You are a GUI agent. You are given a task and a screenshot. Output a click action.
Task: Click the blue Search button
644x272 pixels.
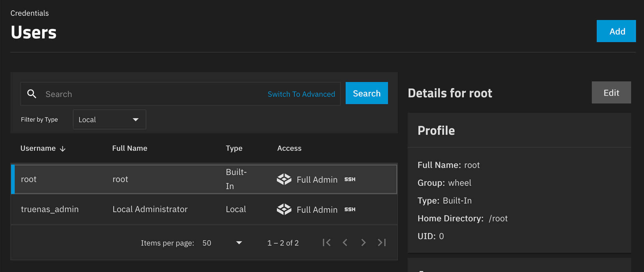(367, 93)
